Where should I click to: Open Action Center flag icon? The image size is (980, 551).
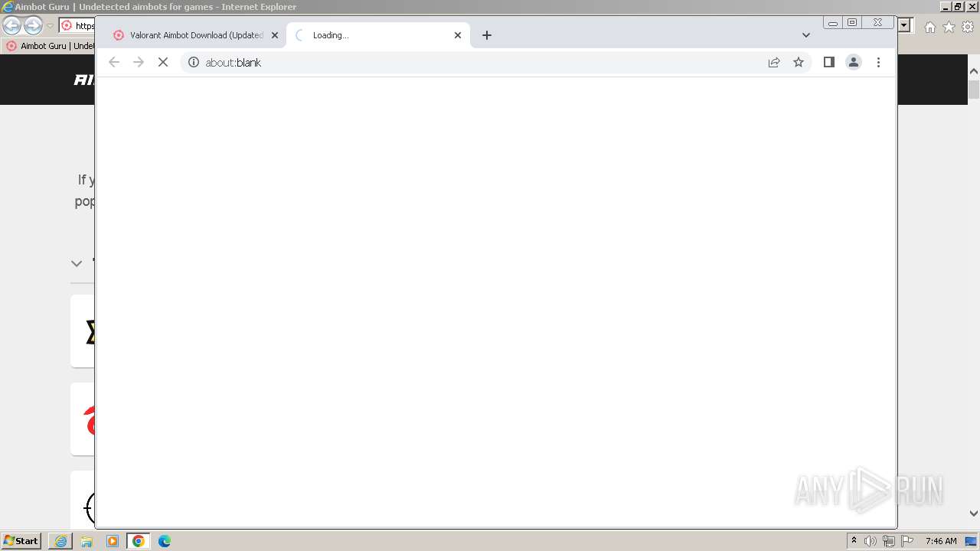(907, 541)
